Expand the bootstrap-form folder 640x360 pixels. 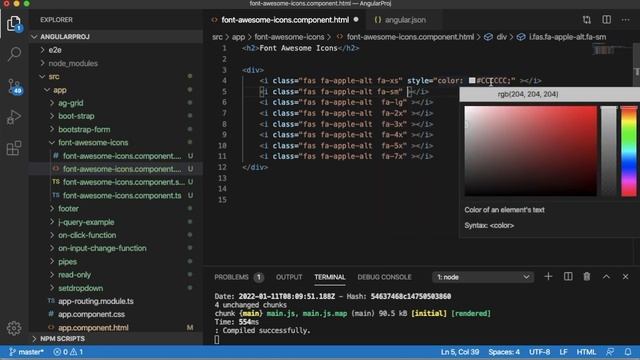(x=116, y=129)
